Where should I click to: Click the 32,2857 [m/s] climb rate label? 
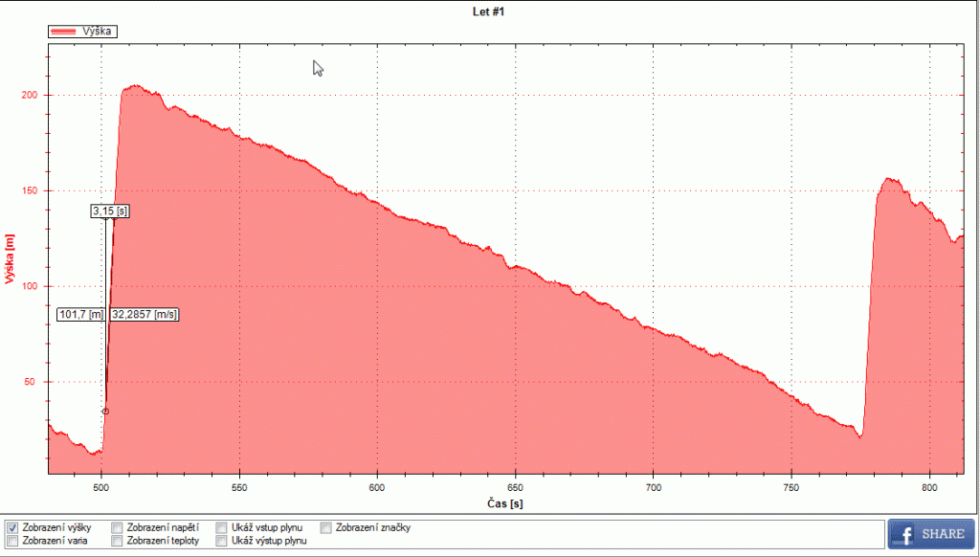click(145, 314)
